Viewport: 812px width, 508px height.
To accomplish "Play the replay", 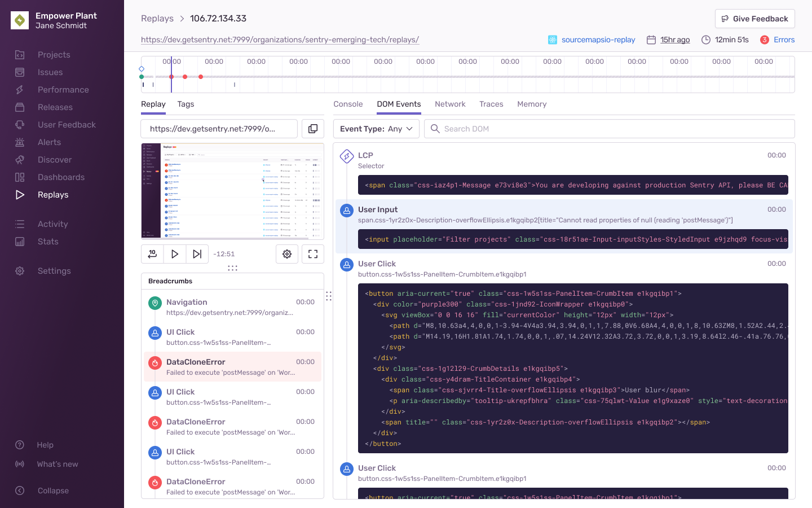I will pos(174,253).
